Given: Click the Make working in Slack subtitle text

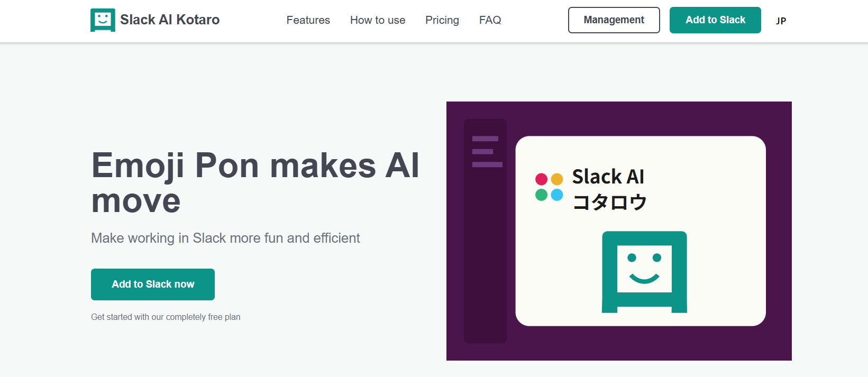Looking at the screenshot, I should pos(225,238).
